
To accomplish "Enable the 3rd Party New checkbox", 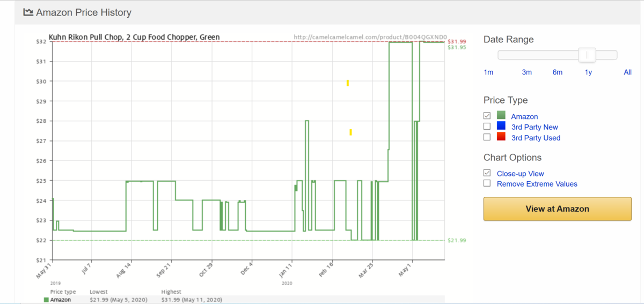I will click(487, 127).
